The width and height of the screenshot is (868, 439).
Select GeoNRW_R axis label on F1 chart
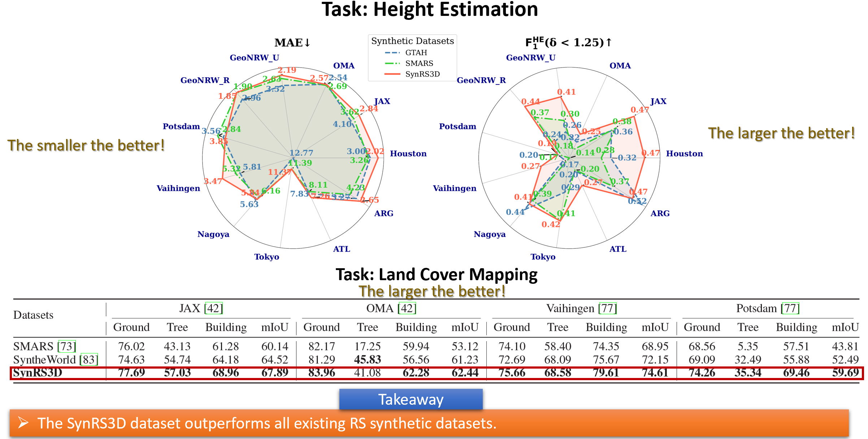point(481,80)
